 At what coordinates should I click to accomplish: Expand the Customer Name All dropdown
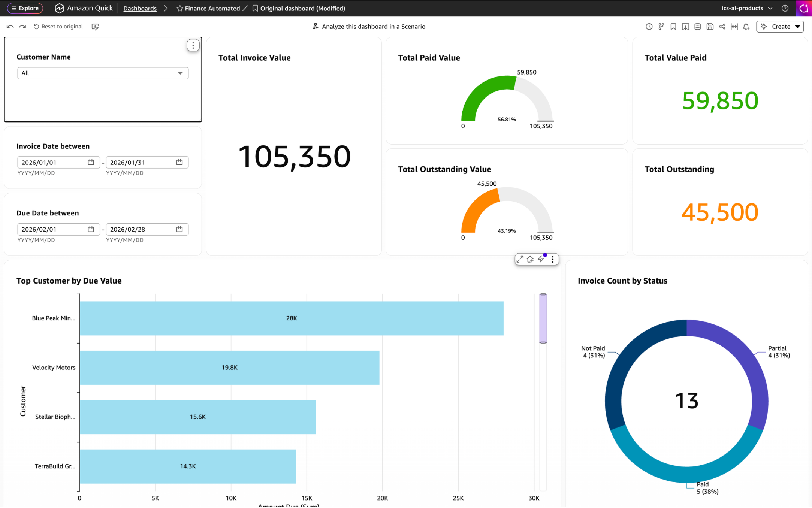pyautogui.click(x=103, y=73)
